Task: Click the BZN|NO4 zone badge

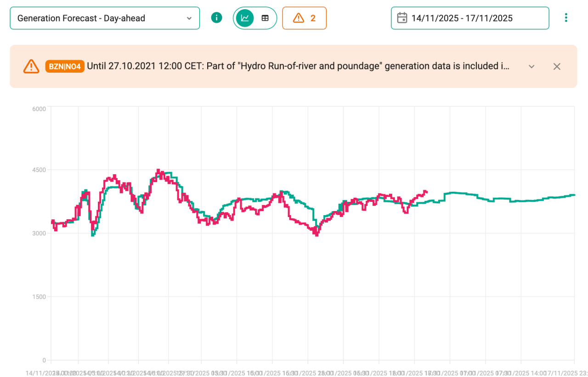Action: [64, 66]
